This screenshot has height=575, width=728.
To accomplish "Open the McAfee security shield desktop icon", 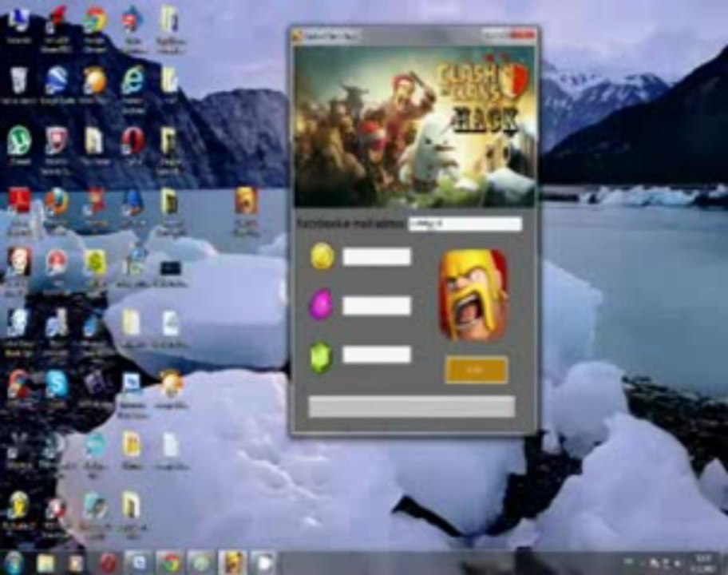I will click(56, 141).
